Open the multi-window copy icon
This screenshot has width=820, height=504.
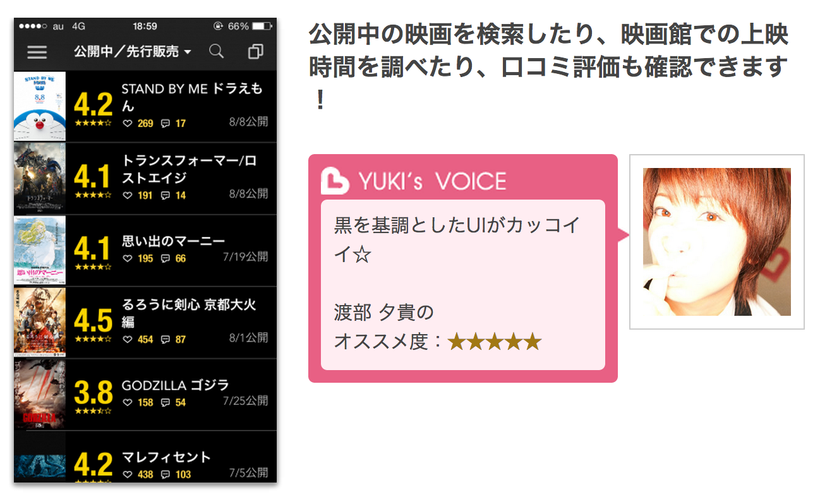tap(255, 52)
